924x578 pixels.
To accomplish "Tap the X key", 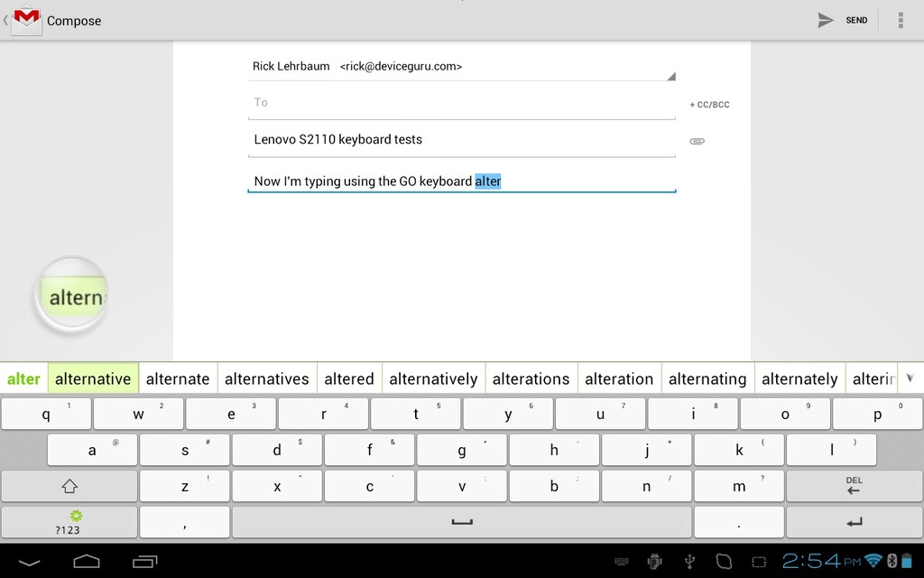I will (x=277, y=486).
